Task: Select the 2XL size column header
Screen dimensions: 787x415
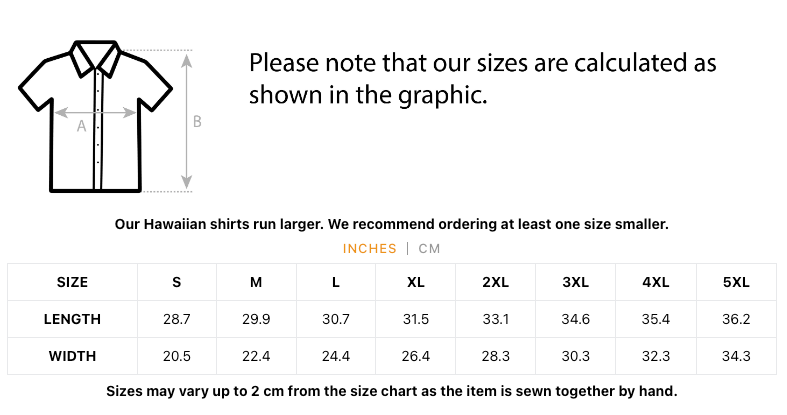Action: click(496, 282)
